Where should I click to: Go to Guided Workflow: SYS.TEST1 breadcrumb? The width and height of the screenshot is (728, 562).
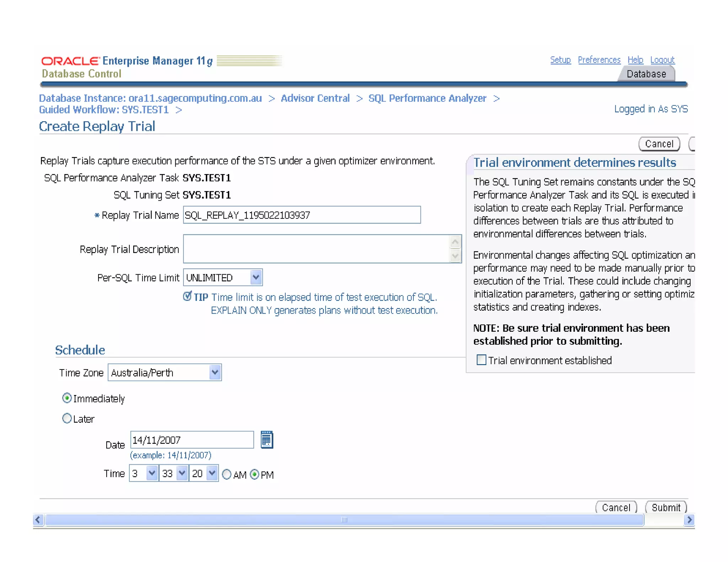[x=104, y=109]
